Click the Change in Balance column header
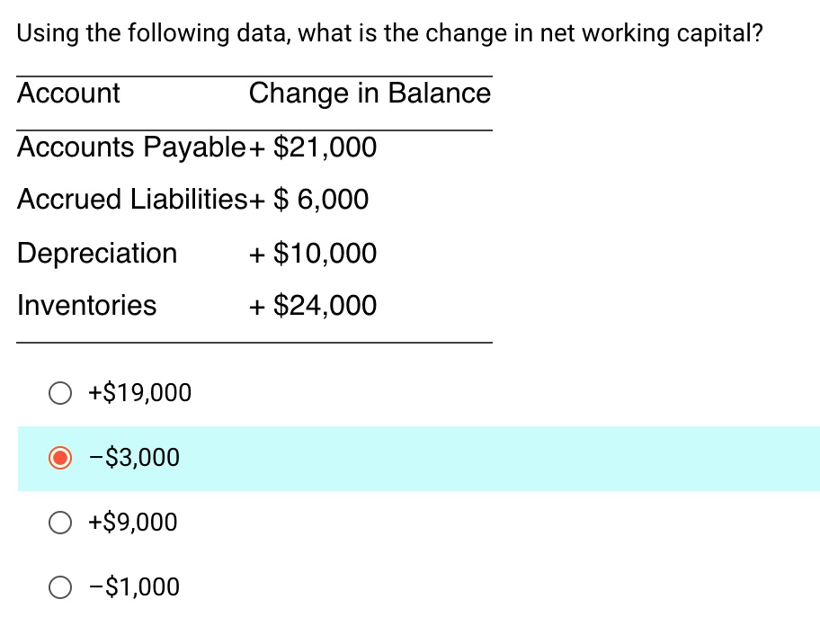The width and height of the screenshot is (820, 644). (x=370, y=93)
